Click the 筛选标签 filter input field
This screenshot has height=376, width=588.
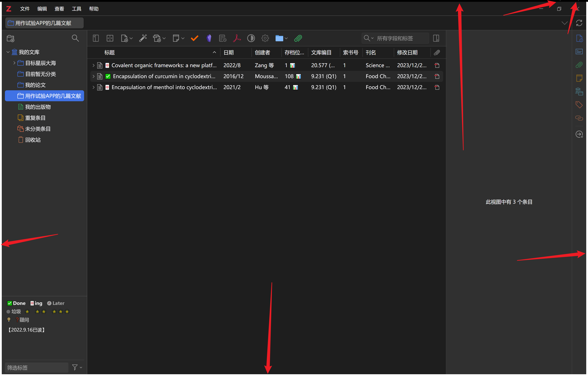tap(37, 368)
